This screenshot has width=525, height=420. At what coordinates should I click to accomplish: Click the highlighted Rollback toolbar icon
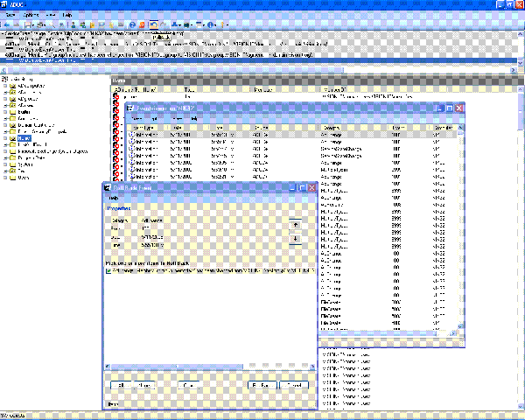click(153, 25)
